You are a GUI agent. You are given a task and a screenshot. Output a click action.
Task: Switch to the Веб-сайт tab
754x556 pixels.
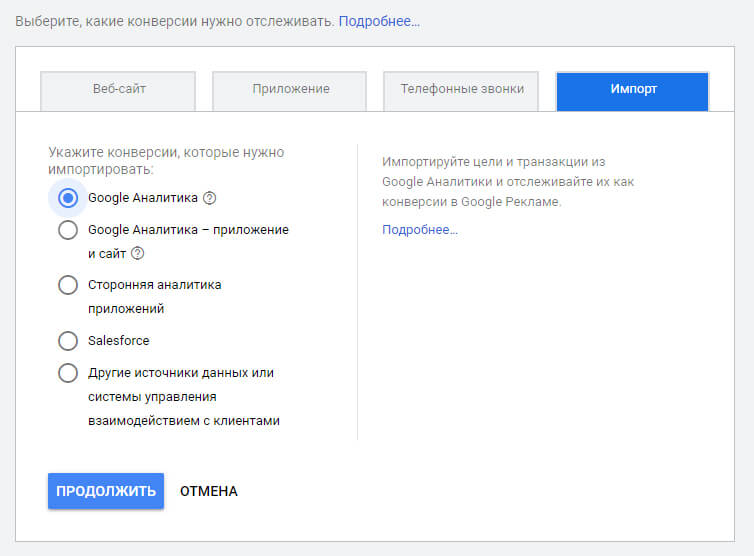(x=118, y=90)
